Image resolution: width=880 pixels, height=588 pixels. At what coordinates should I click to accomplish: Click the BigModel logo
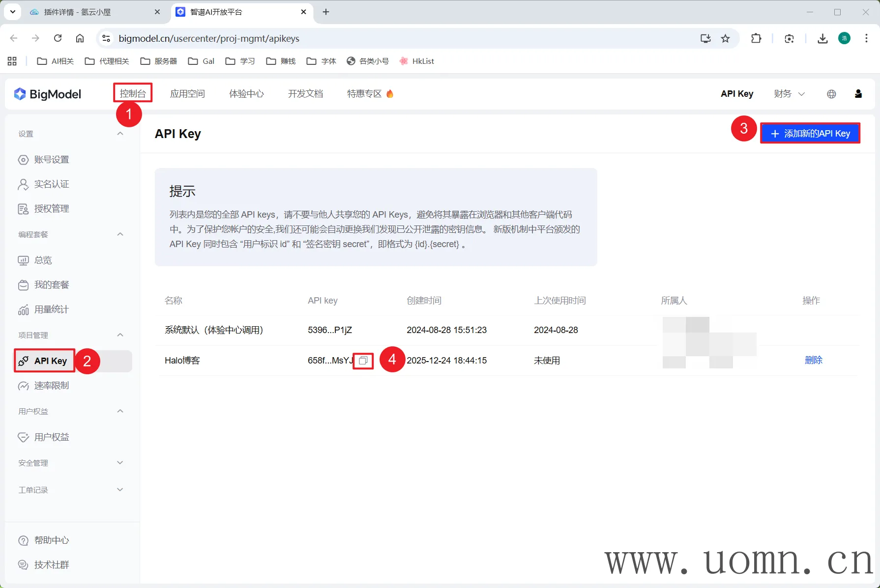tap(48, 94)
